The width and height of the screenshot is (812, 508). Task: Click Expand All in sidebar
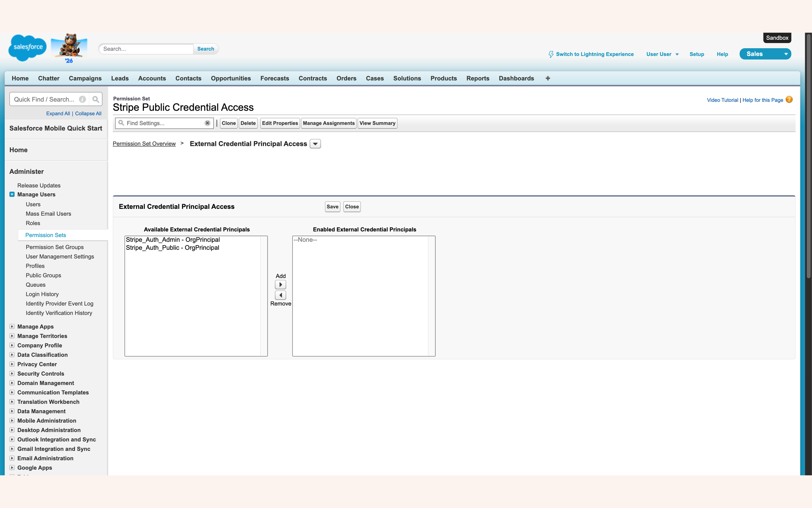58,113
